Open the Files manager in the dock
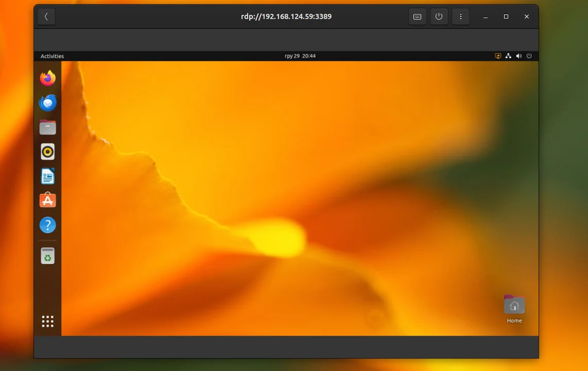Viewport: 588px width, 371px height. pyautogui.click(x=47, y=128)
